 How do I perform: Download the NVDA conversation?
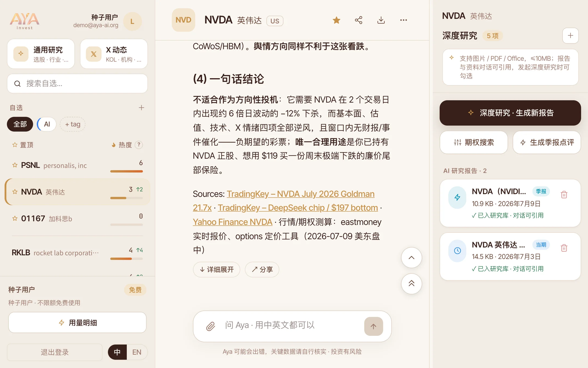coord(381,20)
